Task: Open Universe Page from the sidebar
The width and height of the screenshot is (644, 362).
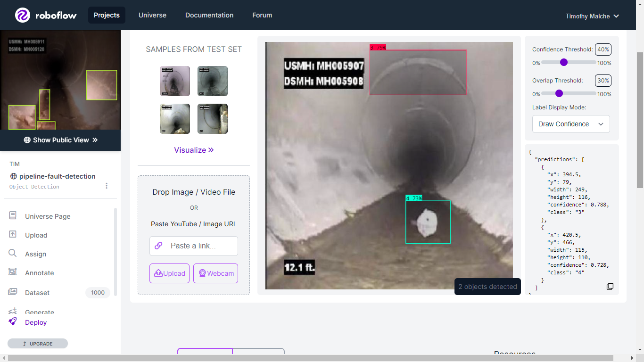Action: 48,216
